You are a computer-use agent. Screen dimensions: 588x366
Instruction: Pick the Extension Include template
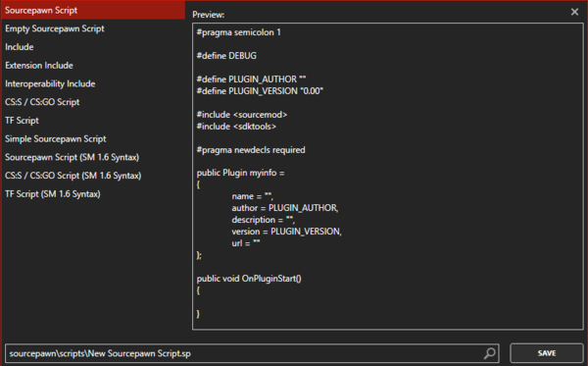[93, 66]
